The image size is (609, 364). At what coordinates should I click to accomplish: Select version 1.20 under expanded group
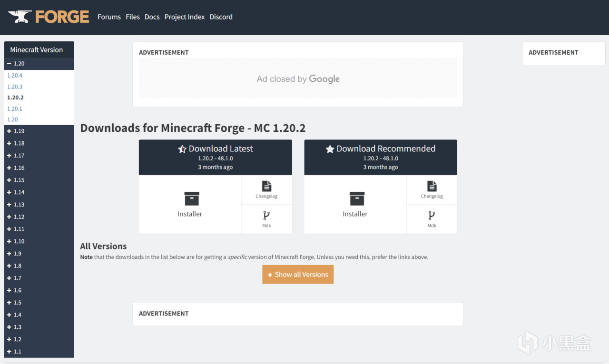(12, 119)
